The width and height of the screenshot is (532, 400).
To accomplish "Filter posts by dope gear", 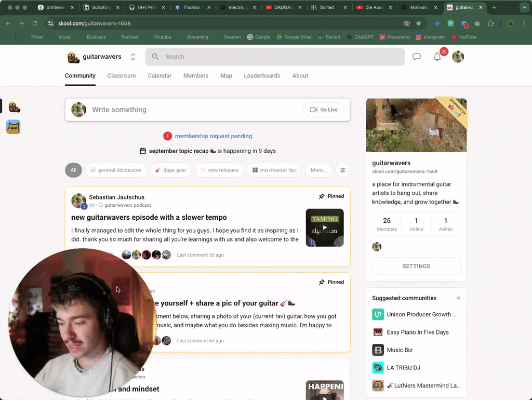I will 171,170.
